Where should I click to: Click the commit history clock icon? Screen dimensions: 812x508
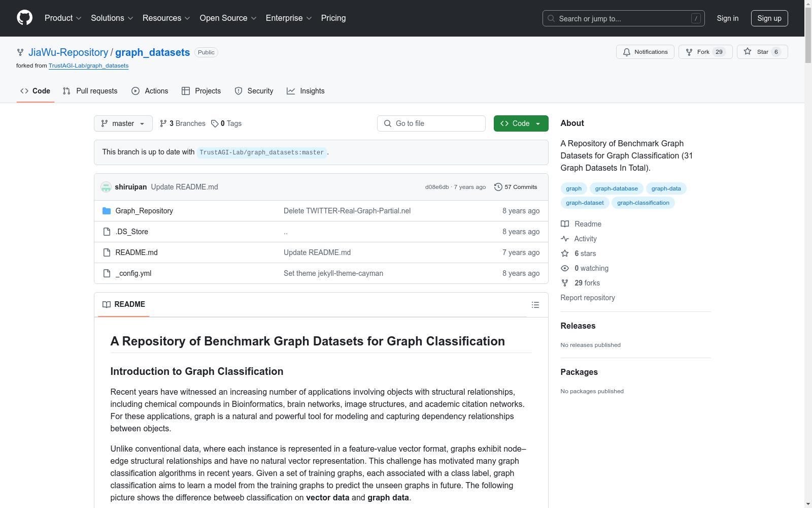[x=498, y=187]
